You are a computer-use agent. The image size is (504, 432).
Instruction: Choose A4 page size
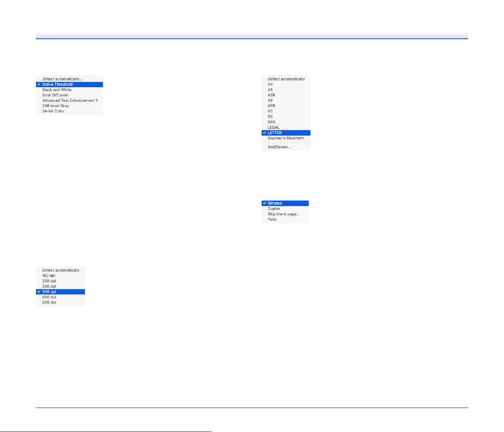point(286,85)
